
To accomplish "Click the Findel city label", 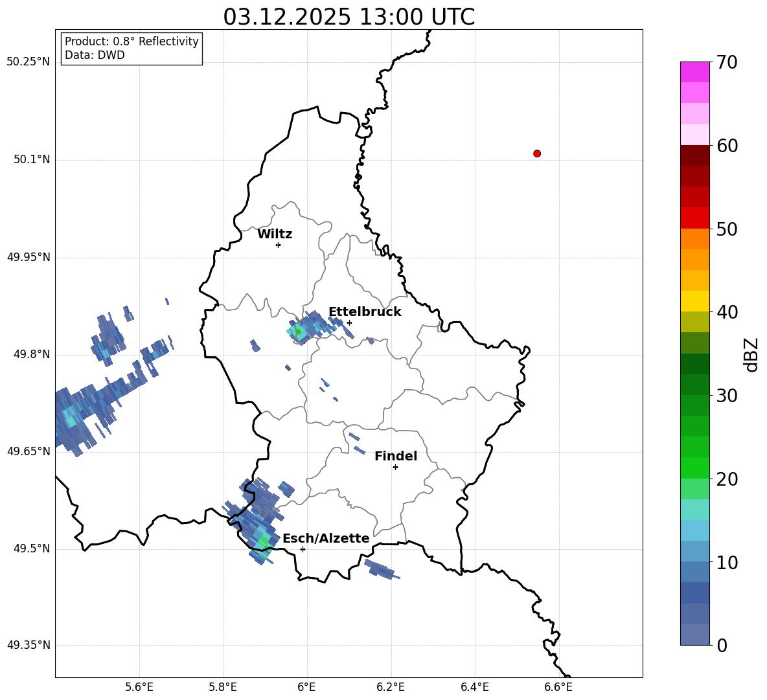I will click(x=396, y=456).
